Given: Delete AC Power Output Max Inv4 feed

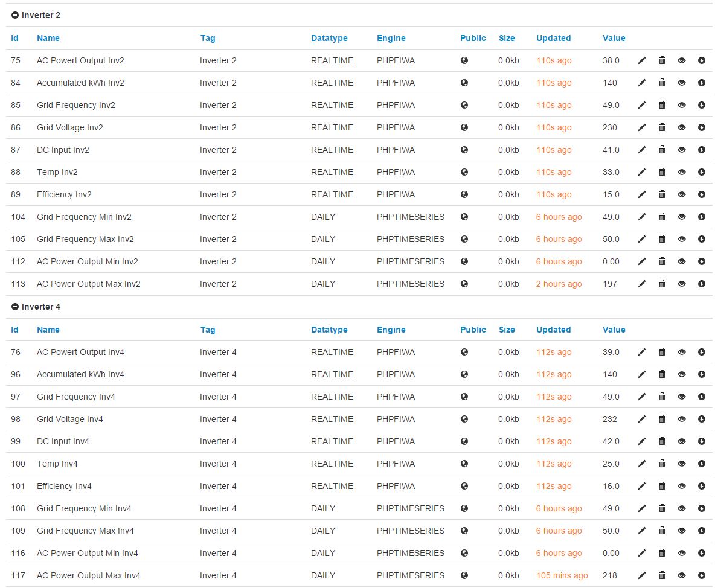Looking at the screenshot, I should coord(662,575).
